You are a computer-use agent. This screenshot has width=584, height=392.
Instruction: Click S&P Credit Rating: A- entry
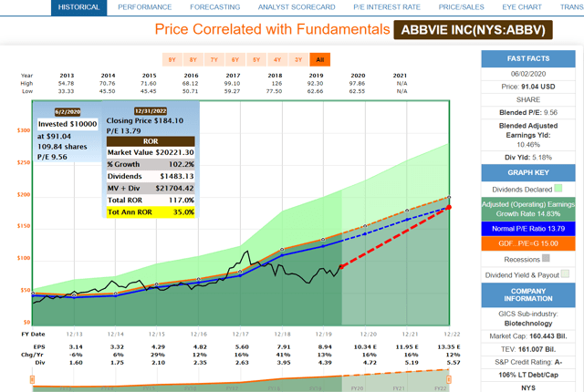point(528,362)
